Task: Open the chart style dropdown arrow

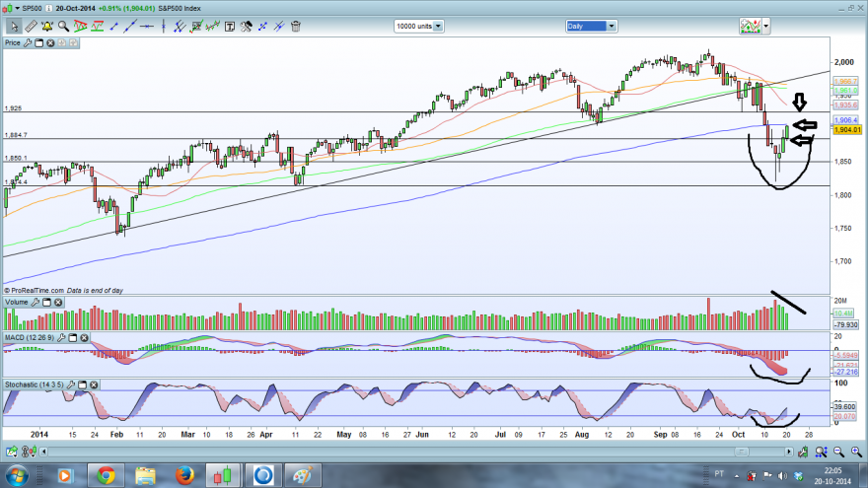Action: point(766,26)
